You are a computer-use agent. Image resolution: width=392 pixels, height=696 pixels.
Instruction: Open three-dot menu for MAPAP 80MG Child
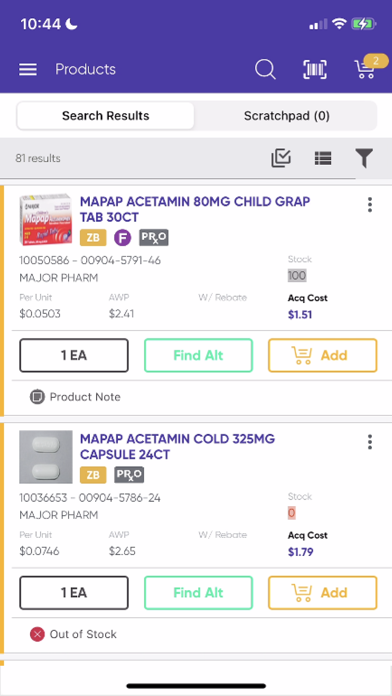tap(370, 205)
